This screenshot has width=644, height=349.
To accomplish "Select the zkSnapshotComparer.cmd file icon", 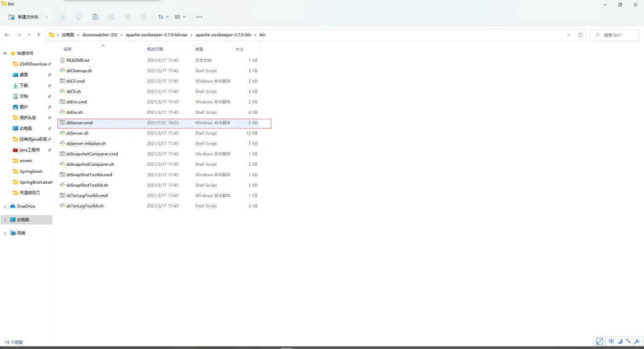I will [x=63, y=154].
